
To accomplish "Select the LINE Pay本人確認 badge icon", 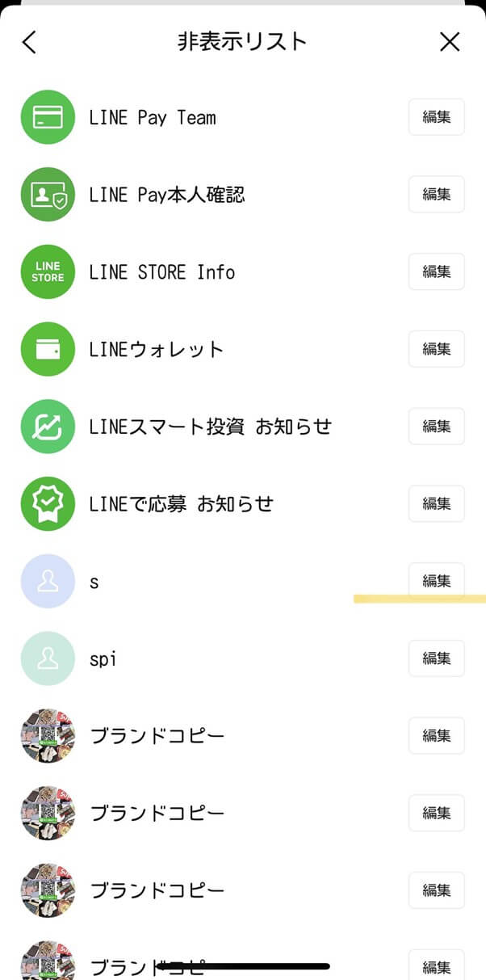I will click(47, 194).
